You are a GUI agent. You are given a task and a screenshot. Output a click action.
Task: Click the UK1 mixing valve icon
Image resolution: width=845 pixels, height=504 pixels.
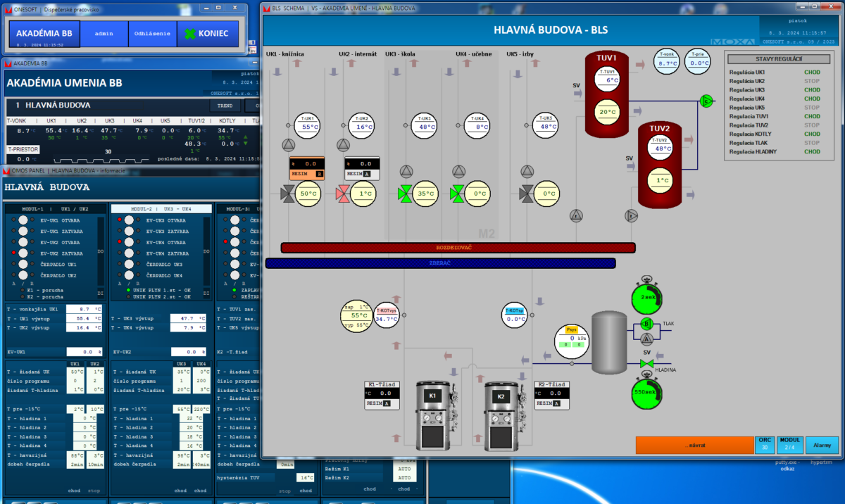point(289,194)
